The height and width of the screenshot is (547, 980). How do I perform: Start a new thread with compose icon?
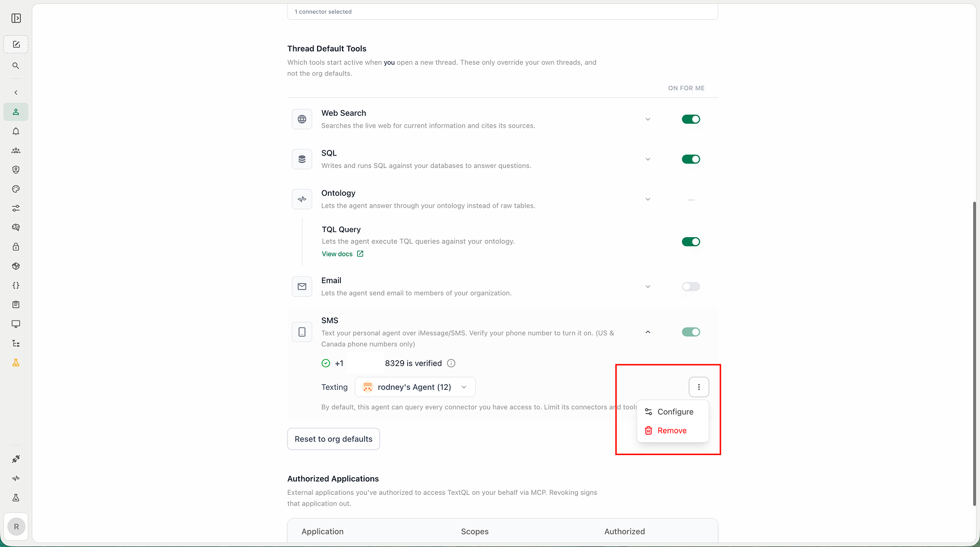(x=16, y=44)
